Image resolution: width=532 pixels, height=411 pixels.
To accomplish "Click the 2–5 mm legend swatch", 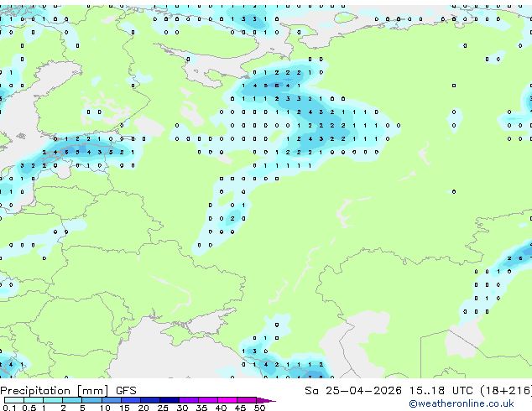I will tap(72, 400).
